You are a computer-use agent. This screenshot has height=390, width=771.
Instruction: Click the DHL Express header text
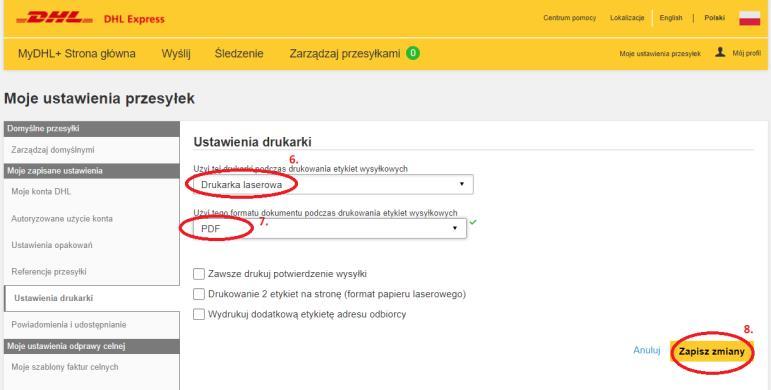click(134, 20)
